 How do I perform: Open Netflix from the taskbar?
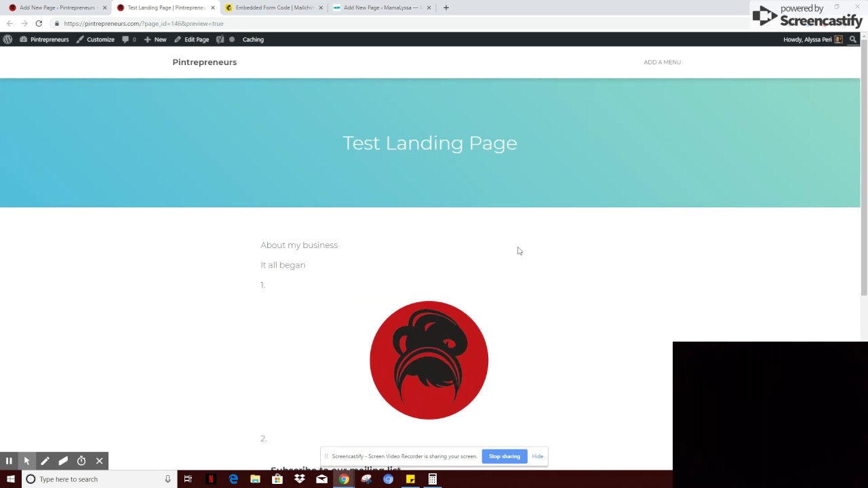point(211,479)
